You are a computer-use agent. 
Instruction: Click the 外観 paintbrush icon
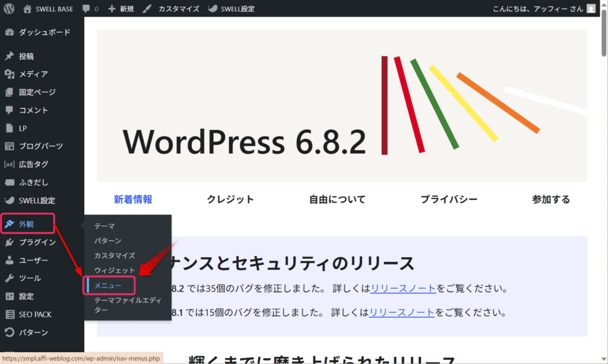(9, 224)
